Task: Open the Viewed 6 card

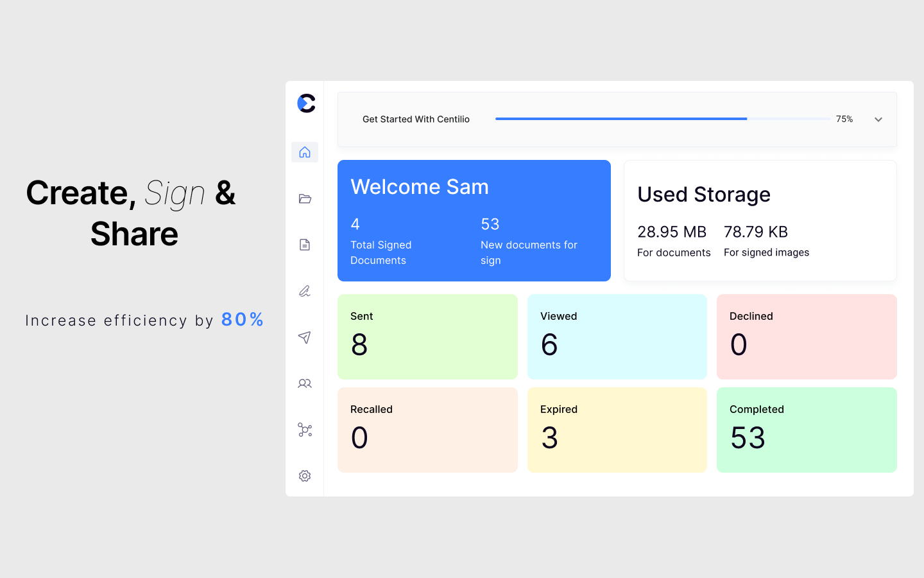Action: pyautogui.click(x=617, y=337)
